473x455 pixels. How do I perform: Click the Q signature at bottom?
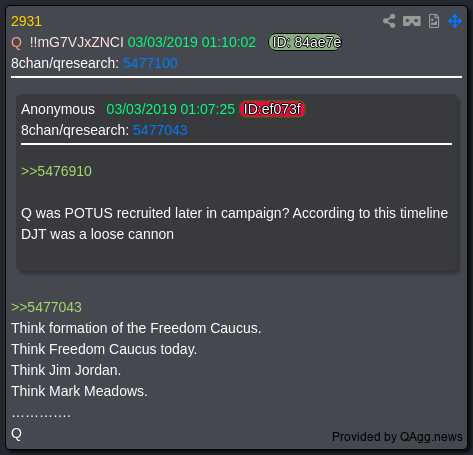pyautogui.click(x=16, y=434)
